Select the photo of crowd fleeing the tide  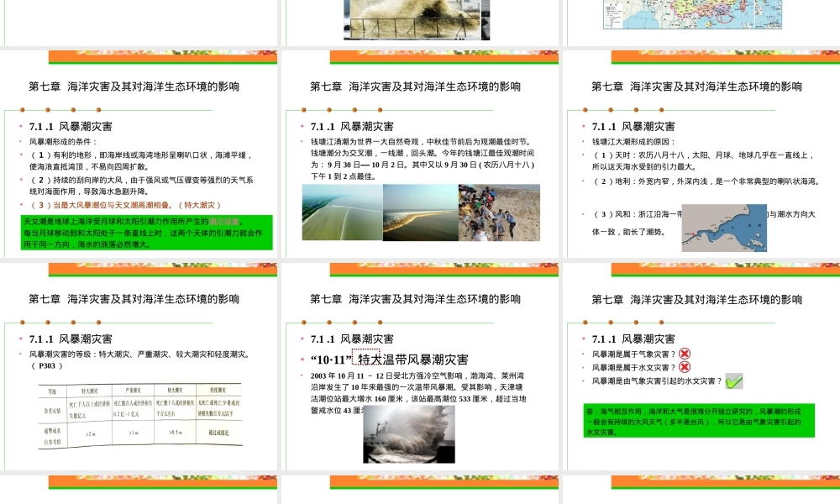point(499,212)
